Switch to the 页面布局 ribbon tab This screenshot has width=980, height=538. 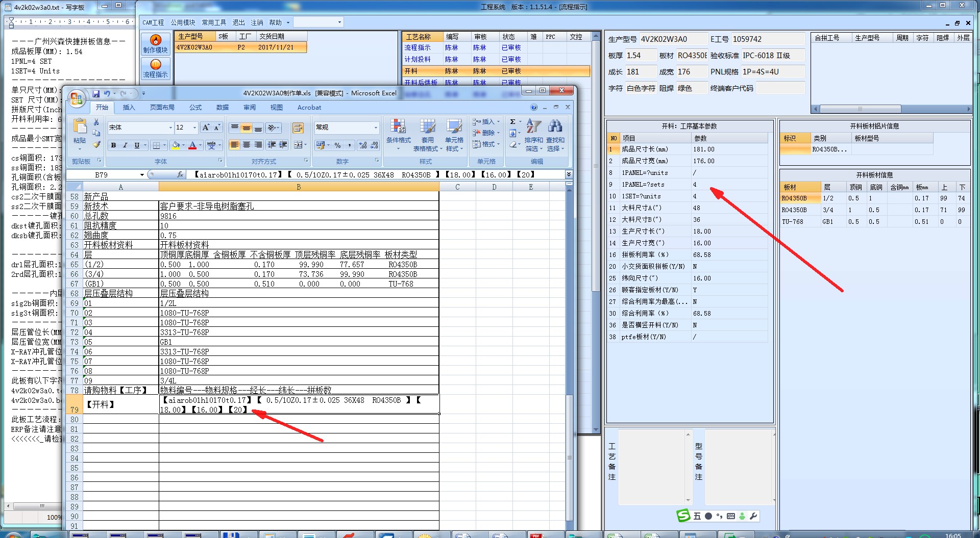pos(162,107)
